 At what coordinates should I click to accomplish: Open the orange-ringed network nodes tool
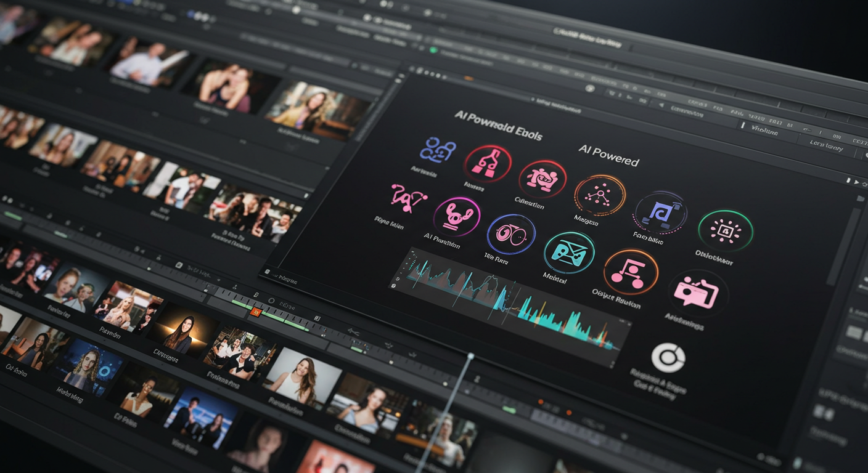pyautogui.click(x=599, y=195)
